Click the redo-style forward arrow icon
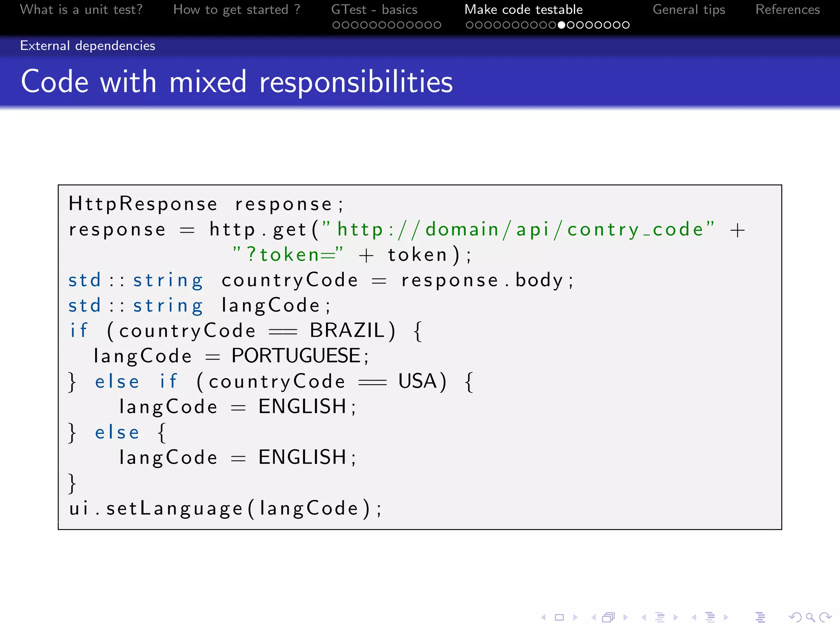 click(825, 617)
